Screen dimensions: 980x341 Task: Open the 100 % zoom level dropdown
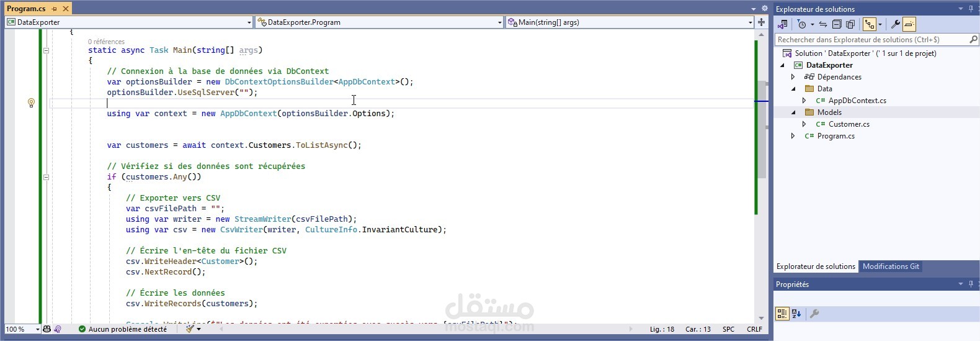pos(38,329)
